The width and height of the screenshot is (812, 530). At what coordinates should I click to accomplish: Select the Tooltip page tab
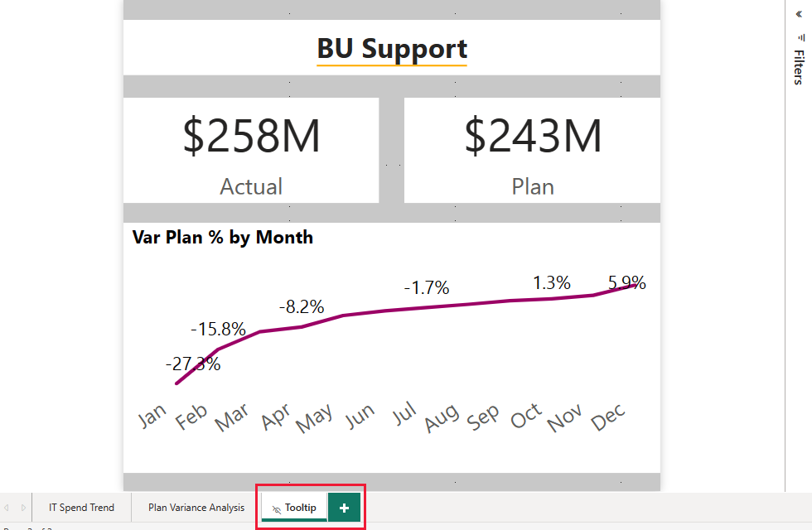302,507
